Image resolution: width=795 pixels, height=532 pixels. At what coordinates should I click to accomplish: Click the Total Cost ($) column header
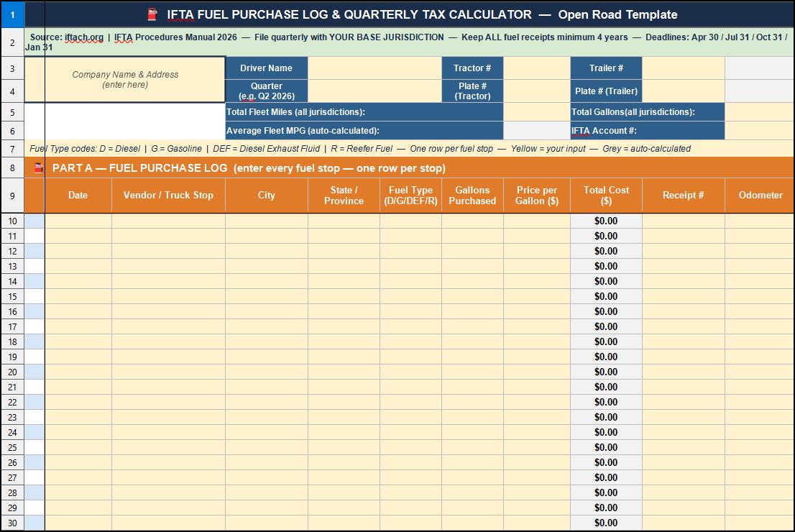click(x=606, y=196)
